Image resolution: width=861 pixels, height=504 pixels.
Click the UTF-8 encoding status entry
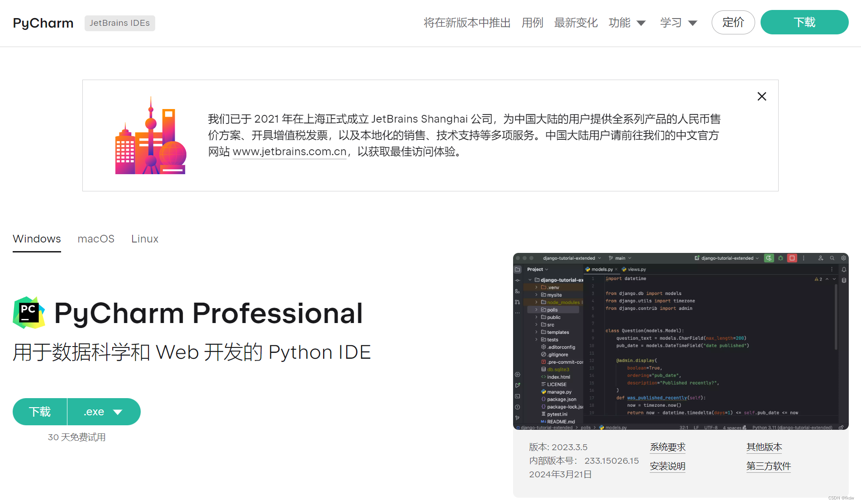point(711,428)
